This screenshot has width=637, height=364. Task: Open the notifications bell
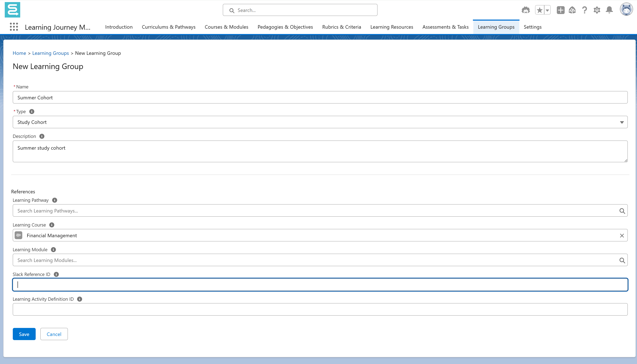609,10
